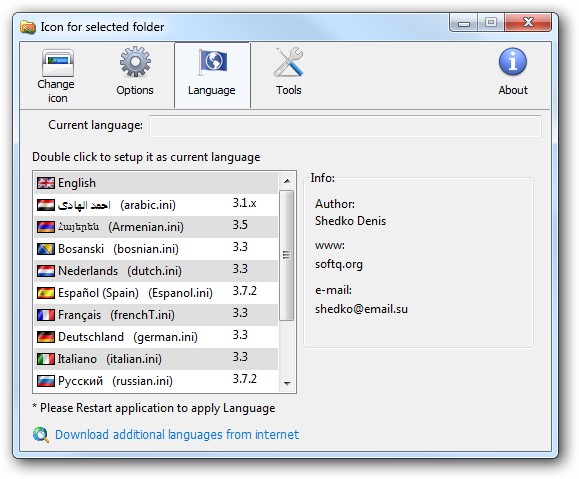The width and height of the screenshot is (579, 479).
Task: Select Italiano (italian.ini) entry
Action: coord(156,359)
